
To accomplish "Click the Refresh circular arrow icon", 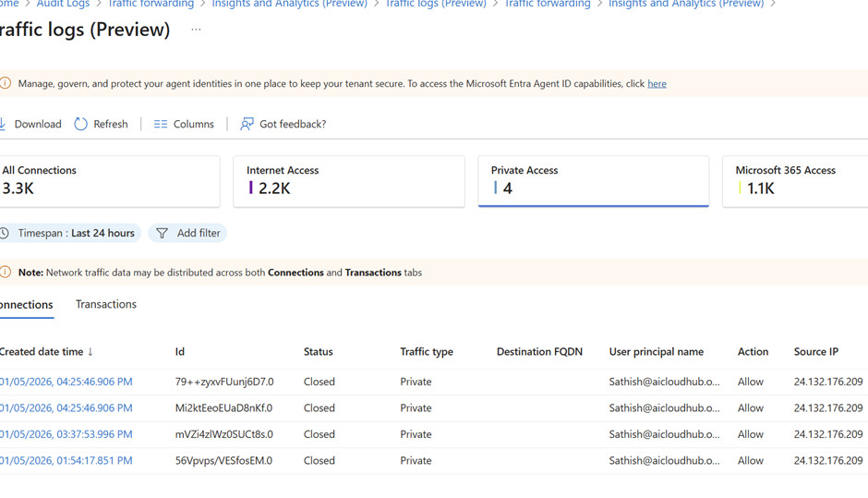I will tap(81, 124).
